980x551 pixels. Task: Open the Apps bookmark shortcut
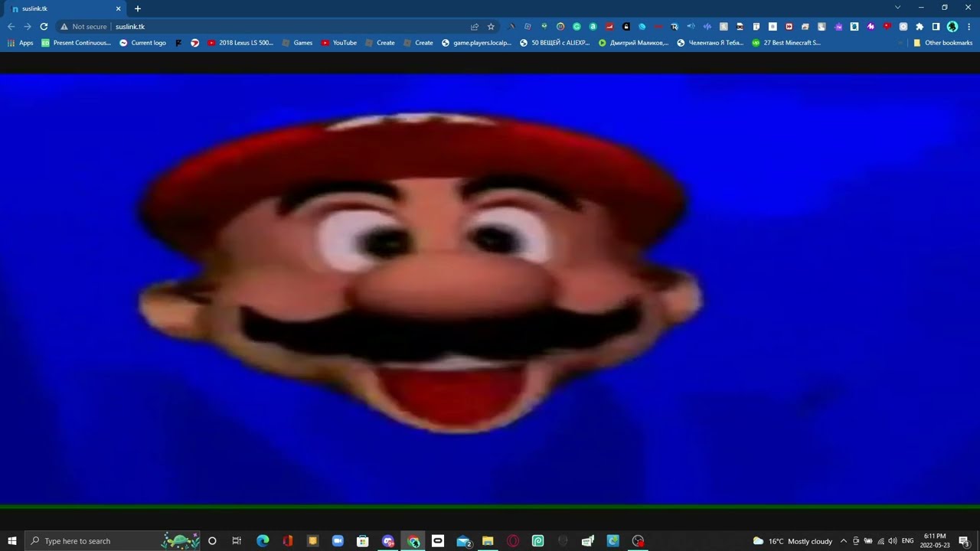point(20,43)
